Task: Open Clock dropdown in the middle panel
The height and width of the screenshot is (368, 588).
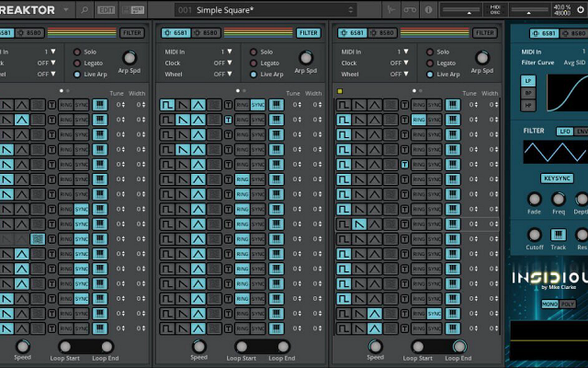Action: point(222,63)
